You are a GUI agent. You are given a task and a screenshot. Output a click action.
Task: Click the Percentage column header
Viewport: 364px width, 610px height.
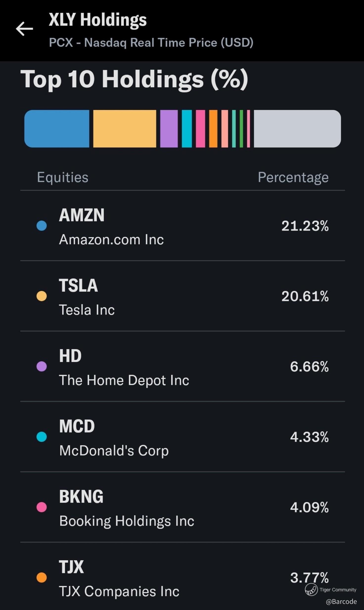click(x=293, y=177)
